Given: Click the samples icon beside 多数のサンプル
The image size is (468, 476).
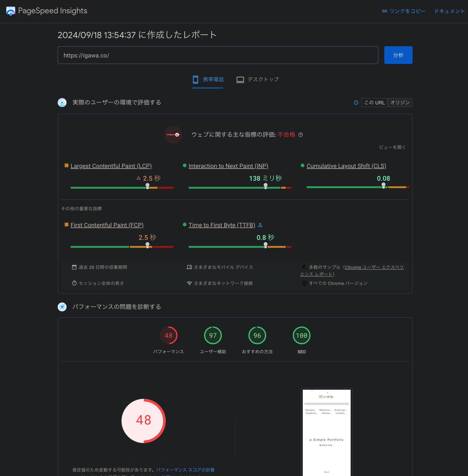Looking at the screenshot, I should pyautogui.click(x=304, y=267).
